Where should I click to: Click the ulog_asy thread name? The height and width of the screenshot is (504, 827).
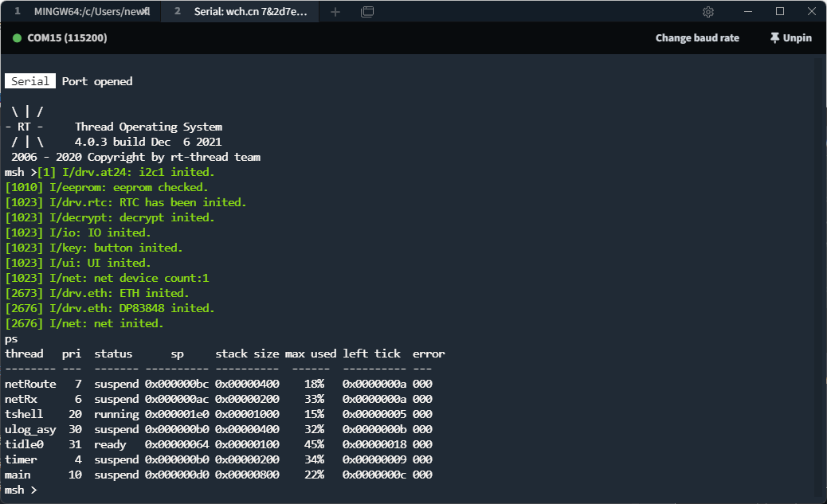[30, 430]
